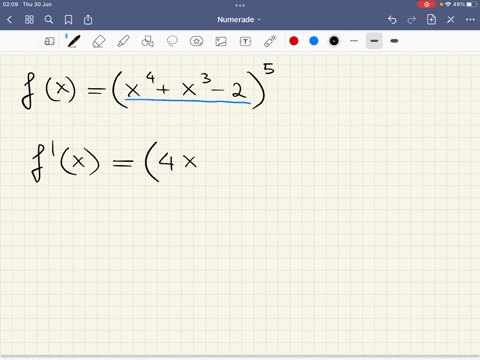The height and width of the screenshot is (360, 480).
Task: Tap the screen recording indicator
Action: 427,4
